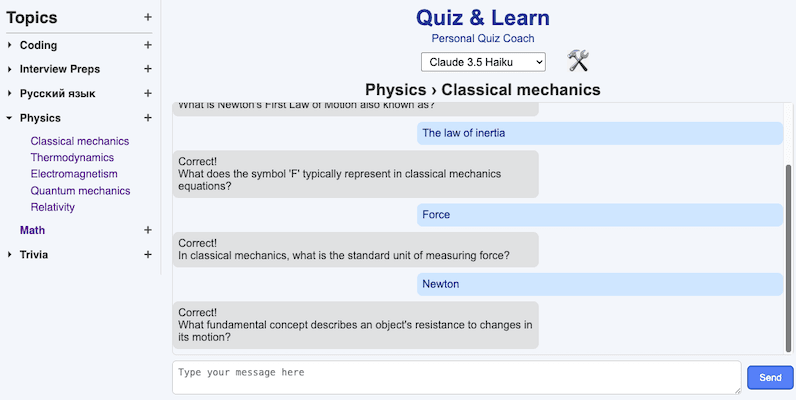Add subtopic to Coding with plus icon
This screenshot has width=796, height=400.
click(x=148, y=45)
